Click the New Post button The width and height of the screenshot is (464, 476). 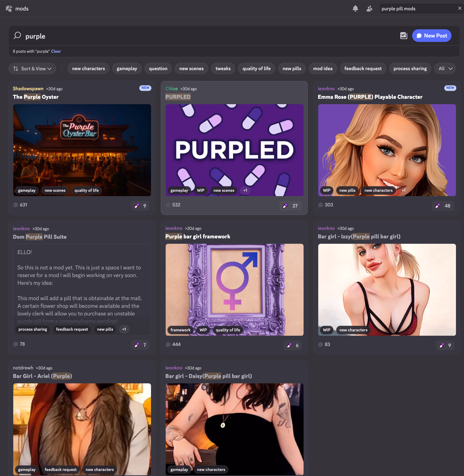(432, 36)
